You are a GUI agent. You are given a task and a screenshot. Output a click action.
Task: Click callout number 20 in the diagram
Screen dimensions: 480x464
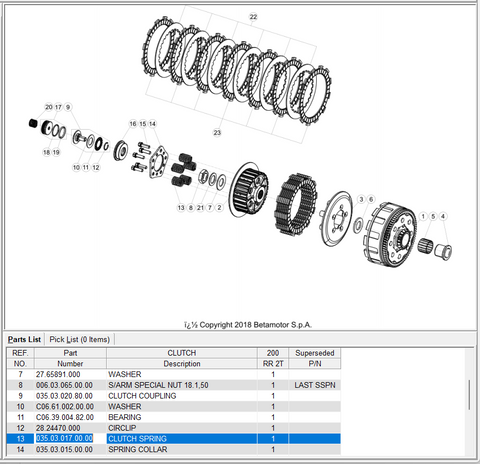(49, 107)
